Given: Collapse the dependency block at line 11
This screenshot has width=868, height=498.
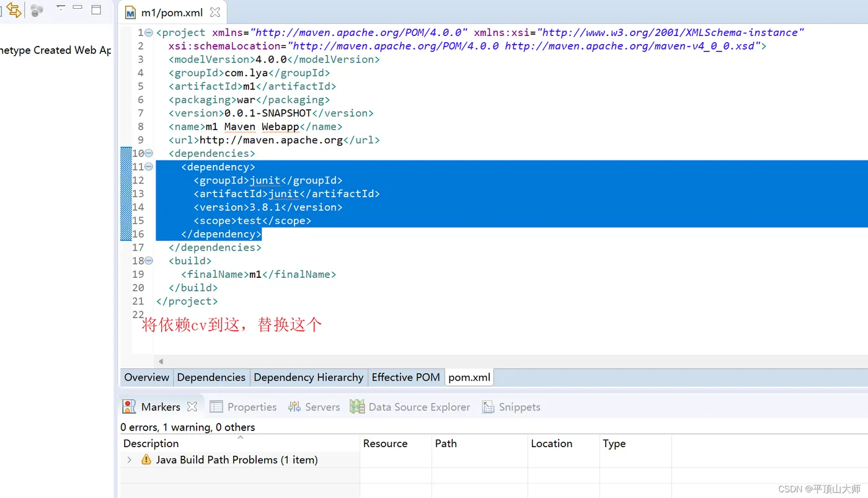Looking at the screenshot, I should coord(149,167).
